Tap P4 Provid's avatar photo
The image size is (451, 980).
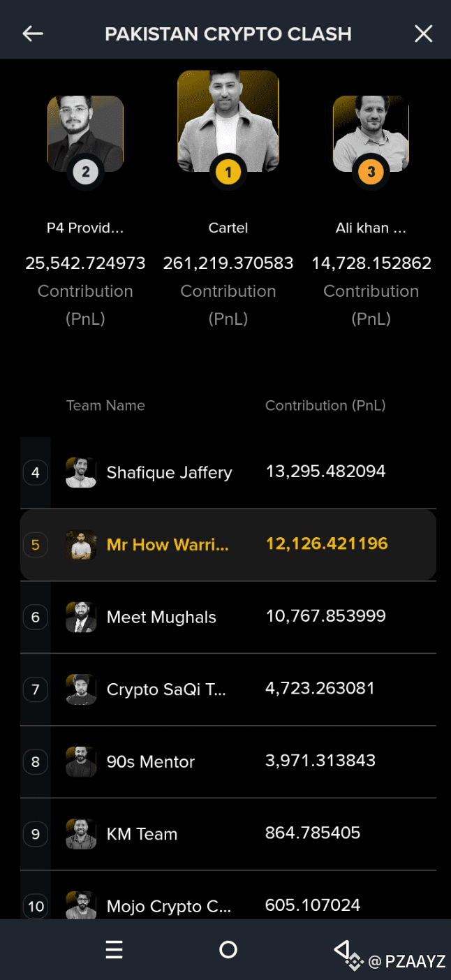click(x=85, y=134)
